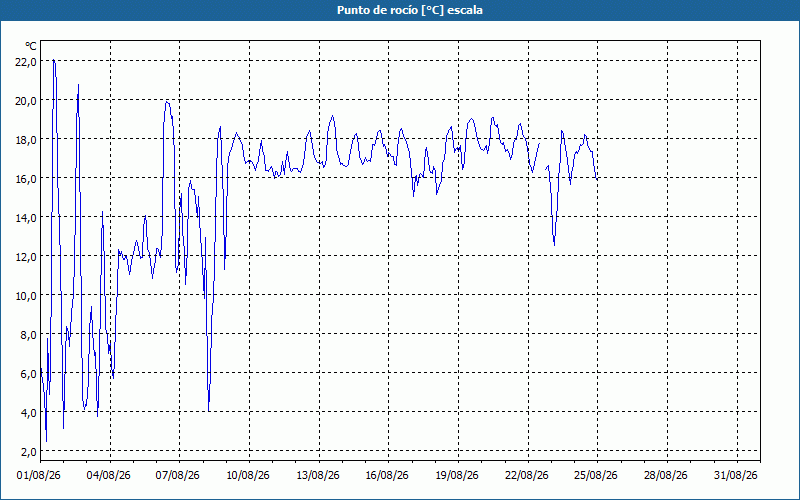
Task: Select the 18,0 y-axis label
Action: pyautogui.click(x=28, y=140)
